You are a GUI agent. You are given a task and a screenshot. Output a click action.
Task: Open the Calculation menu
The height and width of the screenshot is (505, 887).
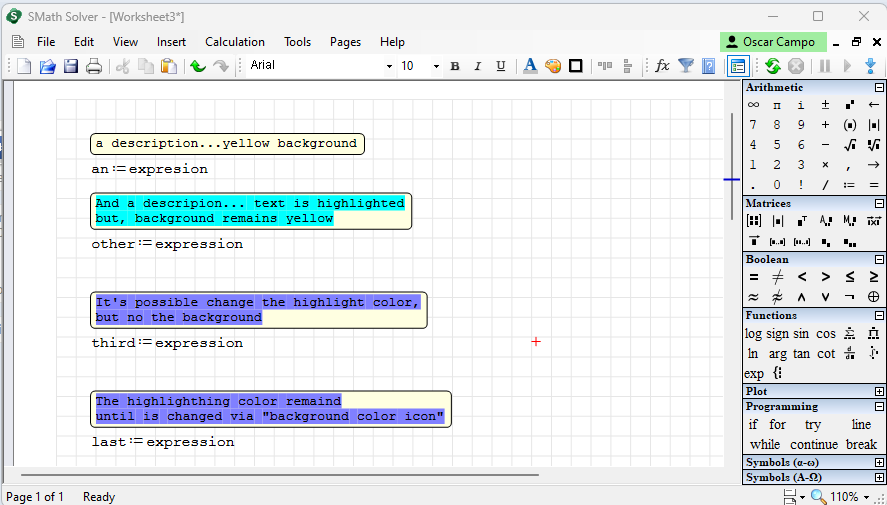[x=235, y=42]
